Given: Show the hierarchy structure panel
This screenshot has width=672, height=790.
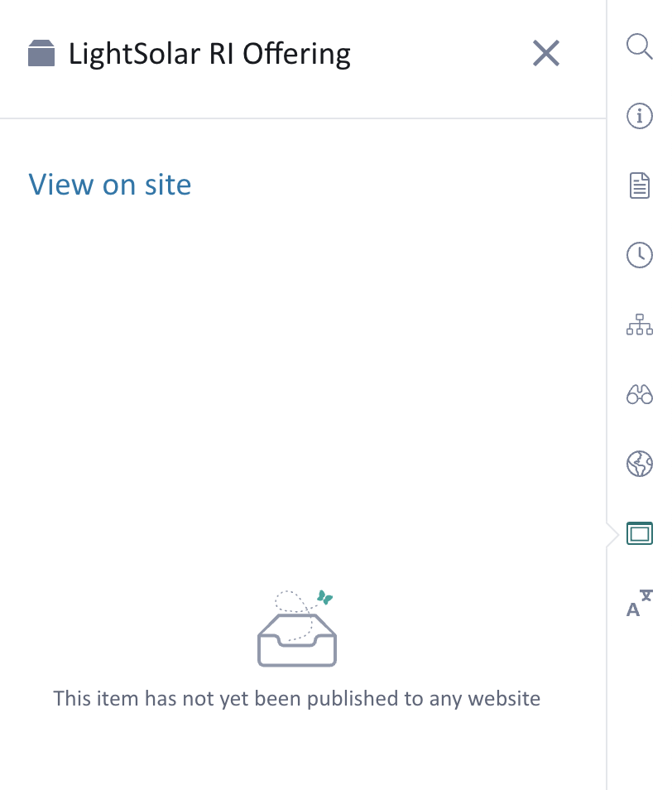Looking at the screenshot, I should click(x=639, y=325).
